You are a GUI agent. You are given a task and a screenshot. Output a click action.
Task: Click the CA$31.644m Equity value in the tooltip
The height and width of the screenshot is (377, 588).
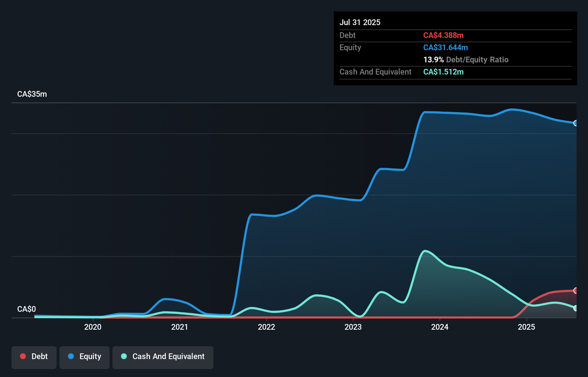[446, 47]
